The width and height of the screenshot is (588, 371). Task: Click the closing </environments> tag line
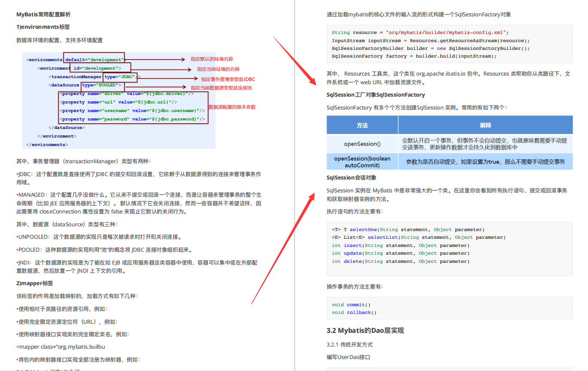tap(47, 145)
